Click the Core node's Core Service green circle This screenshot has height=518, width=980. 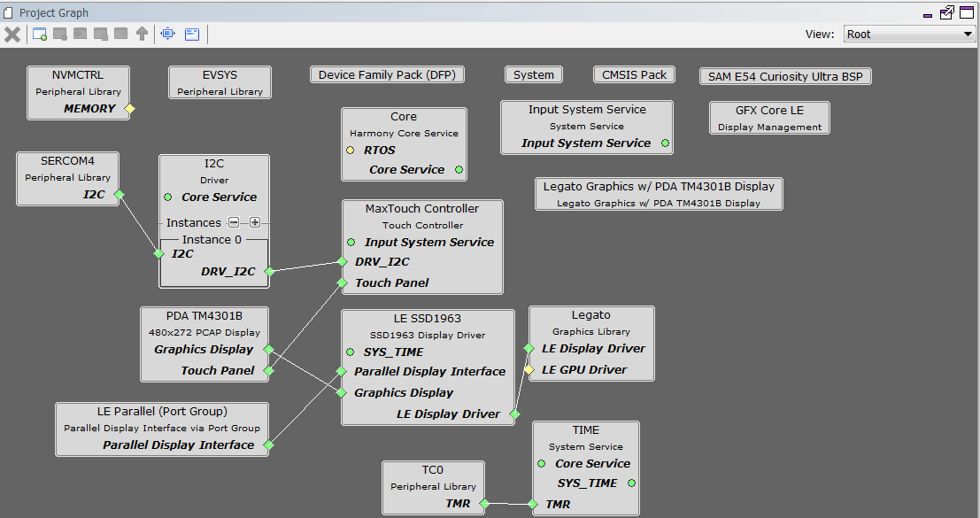coord(459,169)
